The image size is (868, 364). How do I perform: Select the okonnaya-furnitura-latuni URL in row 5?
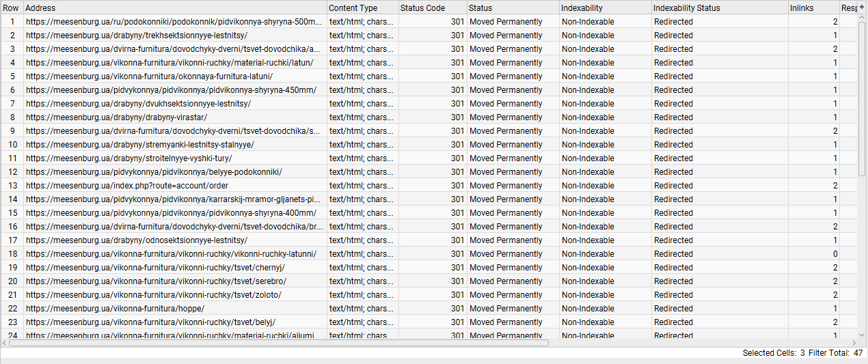(x=149, y=76)
